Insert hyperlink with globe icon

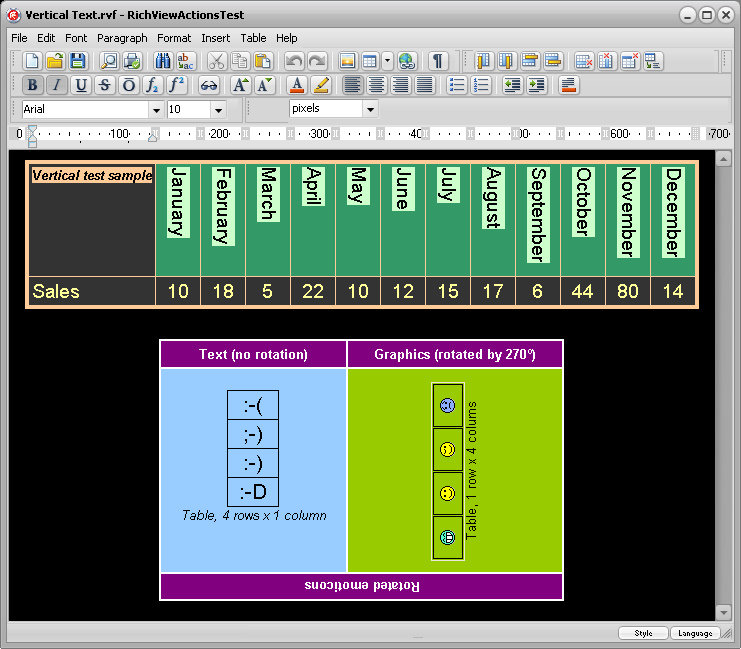[406, 62]
